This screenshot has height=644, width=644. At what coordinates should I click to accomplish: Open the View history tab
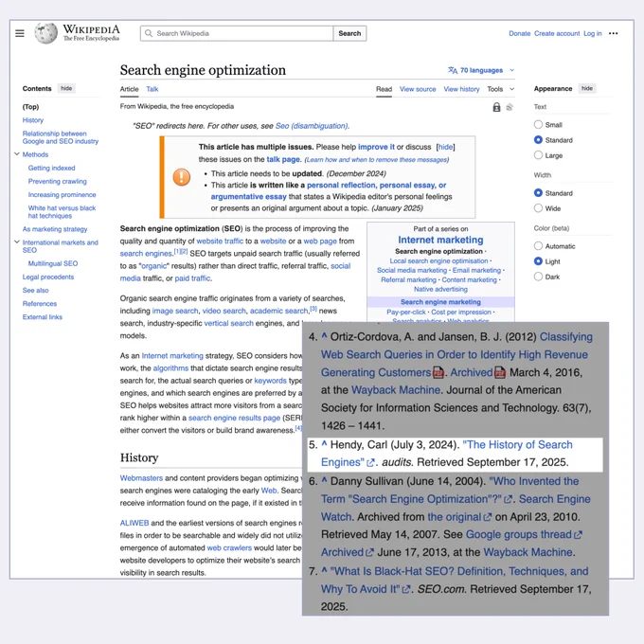click(x=461, y=89)
